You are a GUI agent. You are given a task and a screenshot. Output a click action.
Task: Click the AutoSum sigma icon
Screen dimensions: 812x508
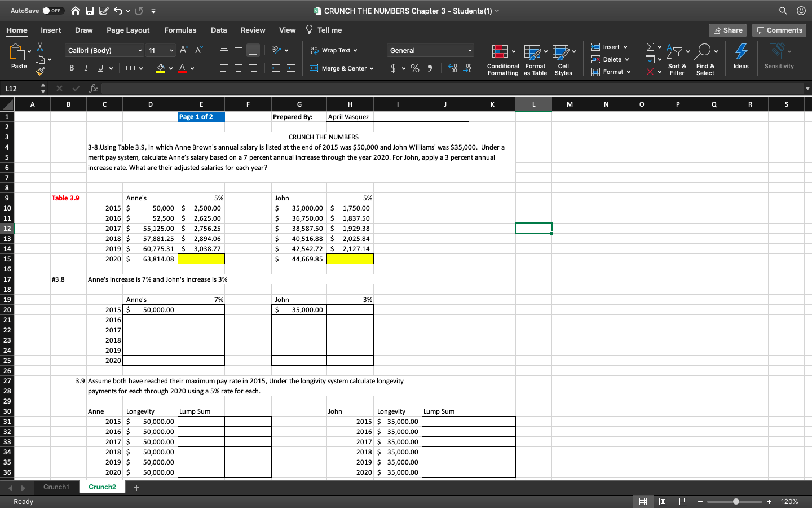tap(650, 47)
